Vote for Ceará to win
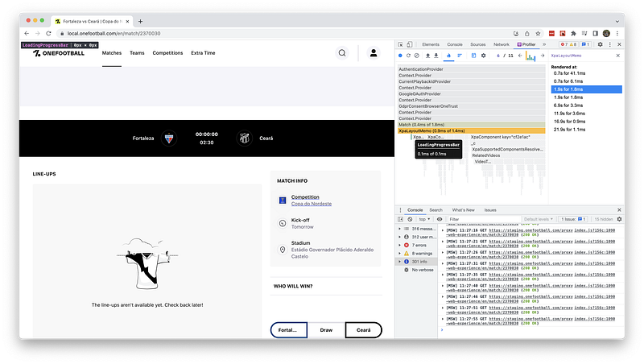 pyautogui.click(x=363, y=330)
